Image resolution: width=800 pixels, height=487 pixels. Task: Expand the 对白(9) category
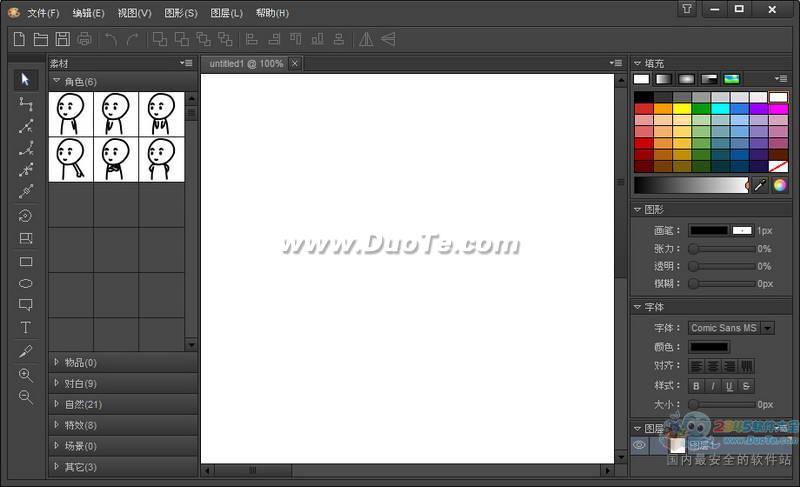(x=80, y=383)
